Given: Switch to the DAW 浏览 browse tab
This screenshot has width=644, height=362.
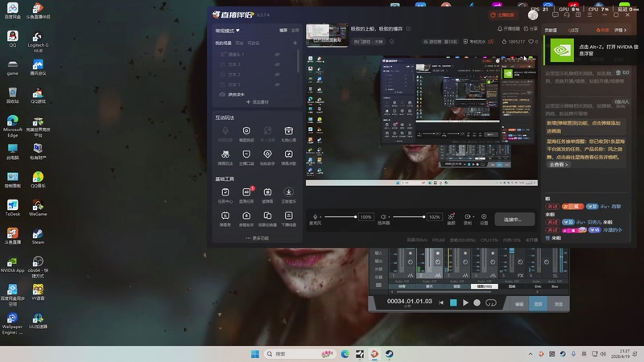Looking at the screenshot, I should coord(558,304).
